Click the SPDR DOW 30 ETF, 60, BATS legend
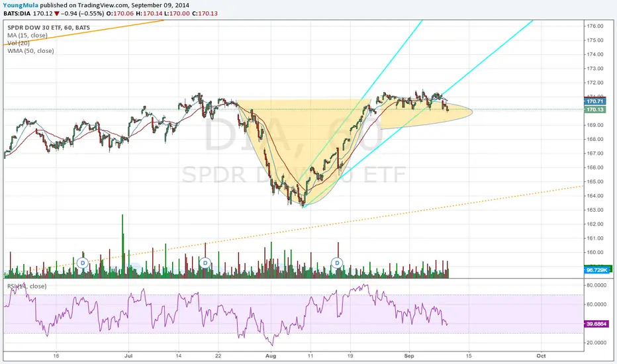 49,28
